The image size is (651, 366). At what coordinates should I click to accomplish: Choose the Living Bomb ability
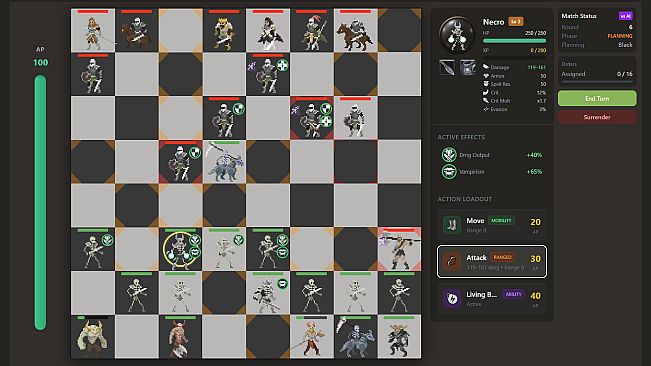point(492,298)
